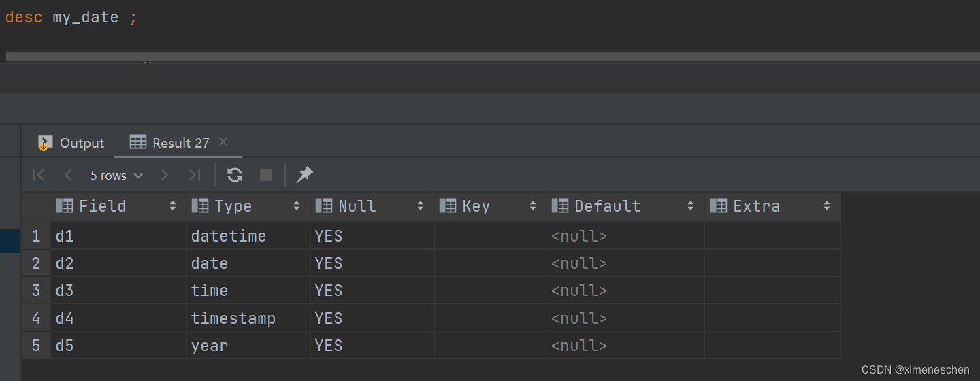Image resolution: width=980 pixels, height=381 pixels.
Task: Go to next page arrow
Action: 164,175
